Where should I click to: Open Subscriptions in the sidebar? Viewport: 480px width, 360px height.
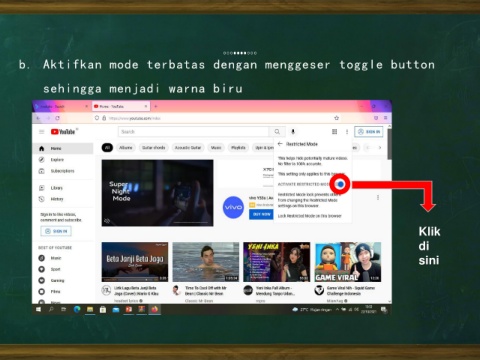(62, 171)
